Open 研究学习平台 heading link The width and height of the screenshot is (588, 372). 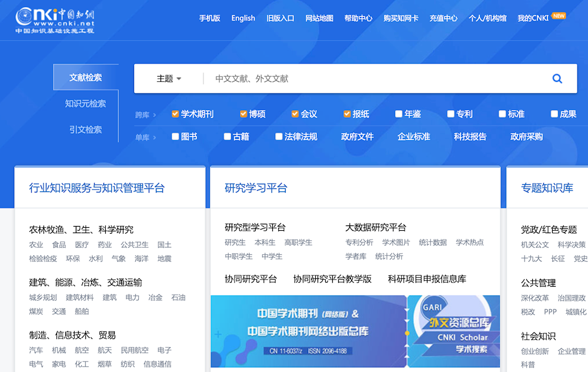(256, 188)
